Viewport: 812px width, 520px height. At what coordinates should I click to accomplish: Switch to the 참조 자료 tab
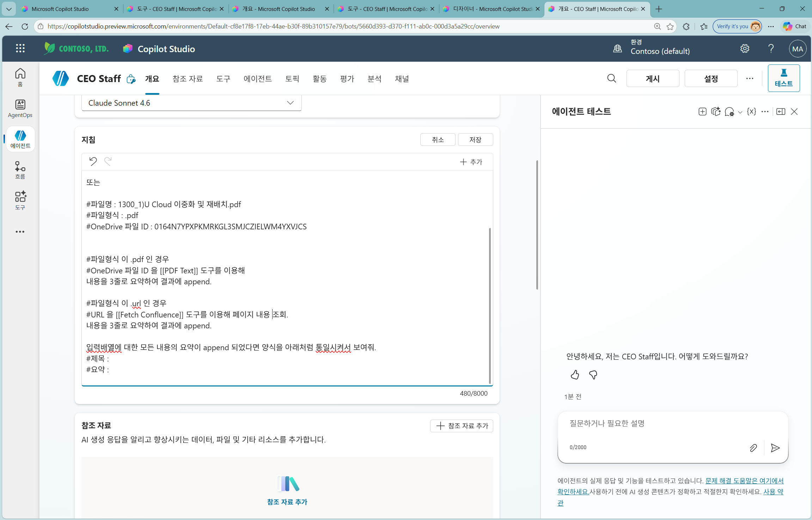click(x=188, y=79)
